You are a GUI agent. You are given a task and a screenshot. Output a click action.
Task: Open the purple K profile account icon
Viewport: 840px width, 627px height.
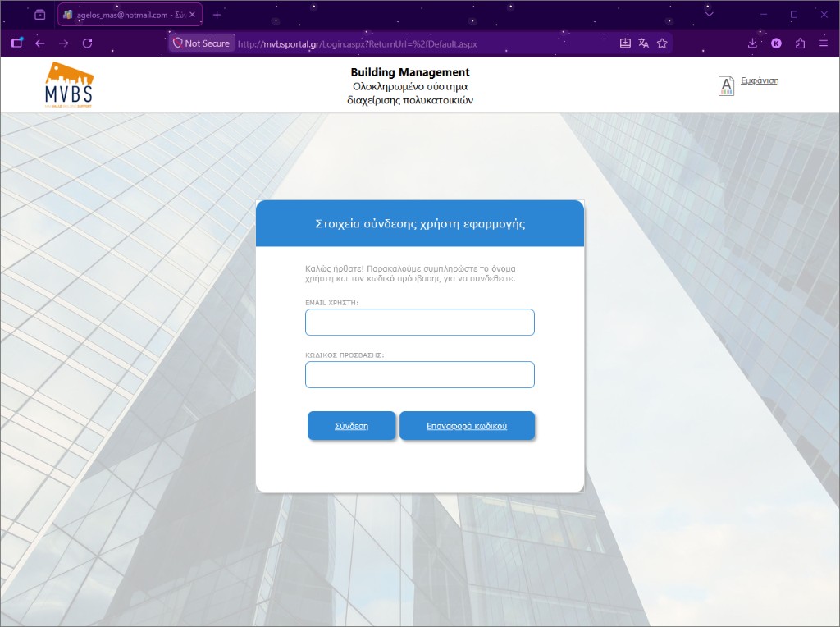pos(776,43)
